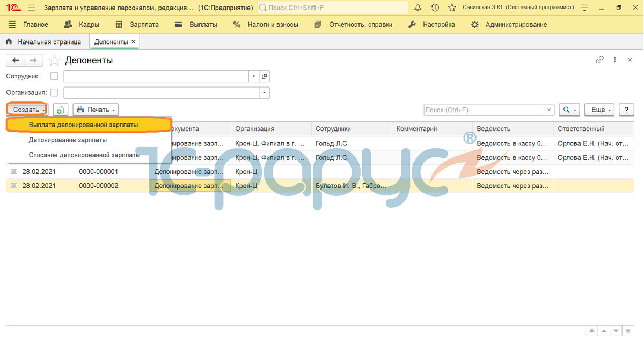The height and width of the screenshot is (342, 644).
Task: Click the magnifier search button
Action: point(569,110)
